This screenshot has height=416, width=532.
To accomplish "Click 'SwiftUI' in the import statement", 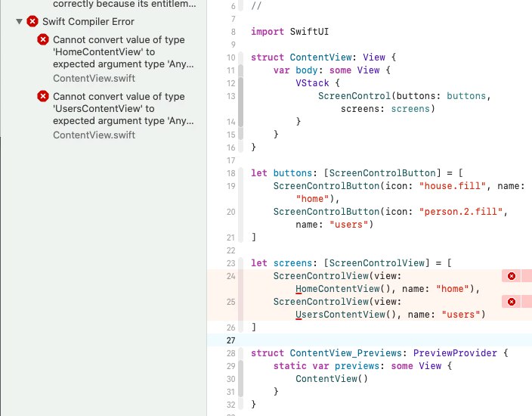I will [309, 32].
